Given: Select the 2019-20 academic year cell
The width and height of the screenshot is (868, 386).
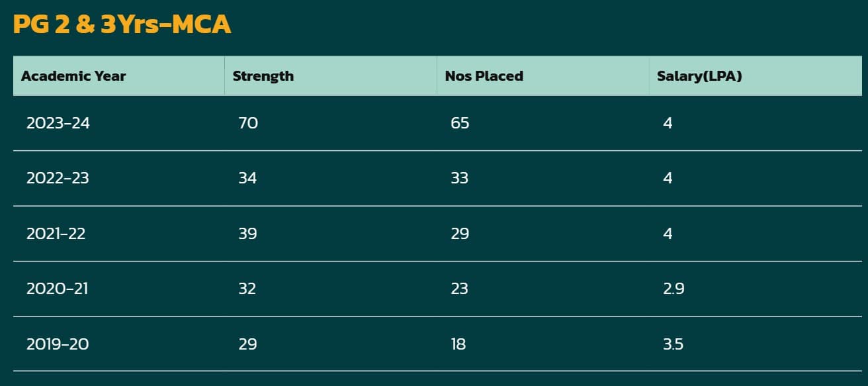Looking at the screenshot, I should click(x=58, y=344).
